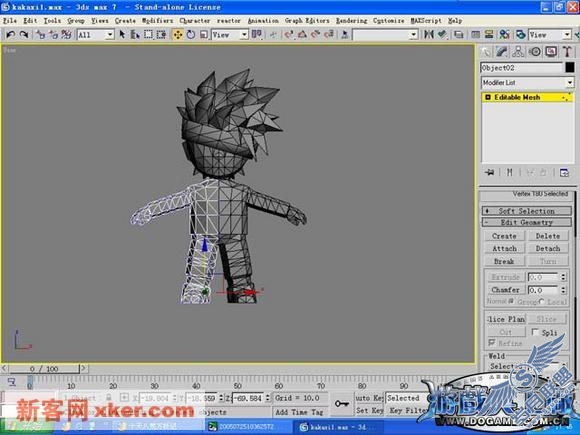Viewport: 580px width, 435px height.
Task: Click the Align tool icon
Action: click(442, 35)
